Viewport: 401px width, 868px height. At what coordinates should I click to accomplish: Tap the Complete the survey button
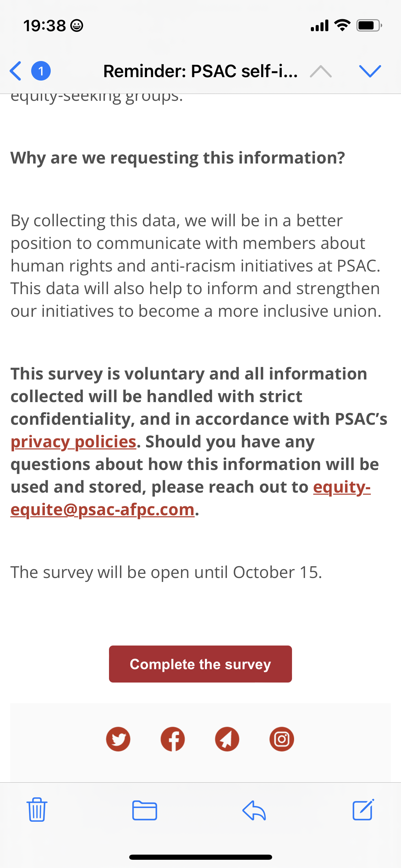pyautogui.click(x=200, y=664)
